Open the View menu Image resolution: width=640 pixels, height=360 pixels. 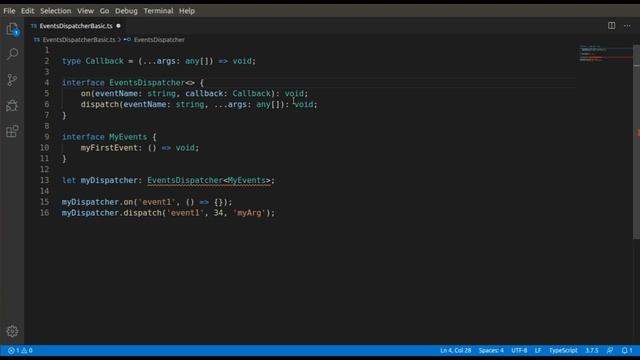tap(85, 11)
